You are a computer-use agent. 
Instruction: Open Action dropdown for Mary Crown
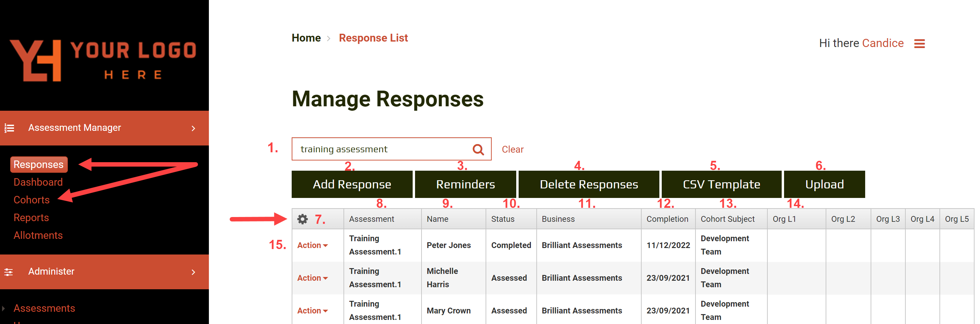click(312, 311)
